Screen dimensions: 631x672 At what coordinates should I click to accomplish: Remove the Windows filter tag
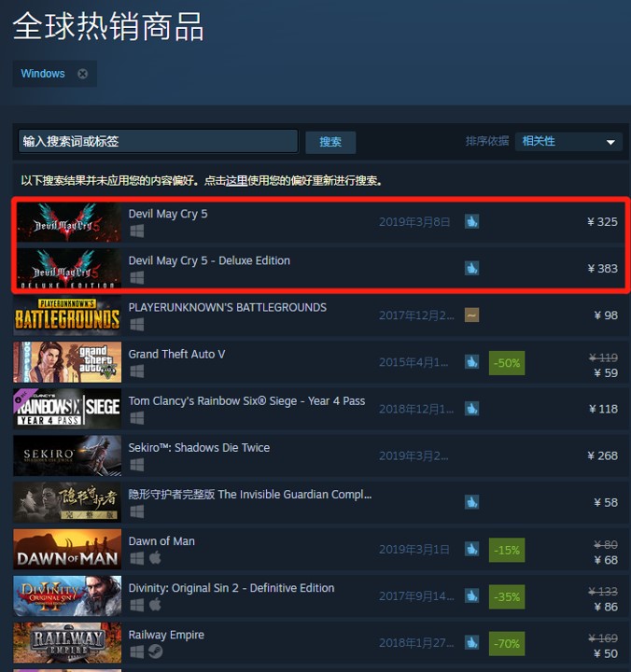point(82,74)
